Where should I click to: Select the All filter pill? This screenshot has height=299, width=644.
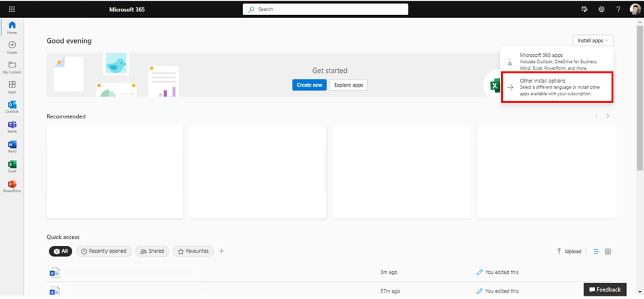click(x=60, y=251)
